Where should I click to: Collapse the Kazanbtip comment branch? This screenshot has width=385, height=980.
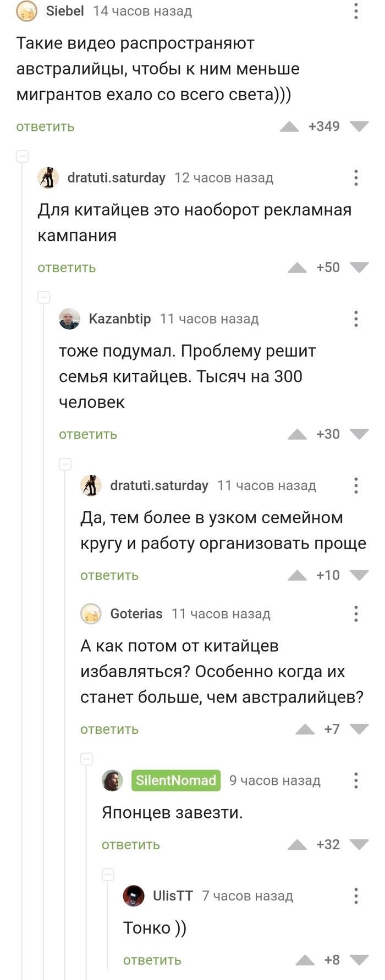click(43, 297)
